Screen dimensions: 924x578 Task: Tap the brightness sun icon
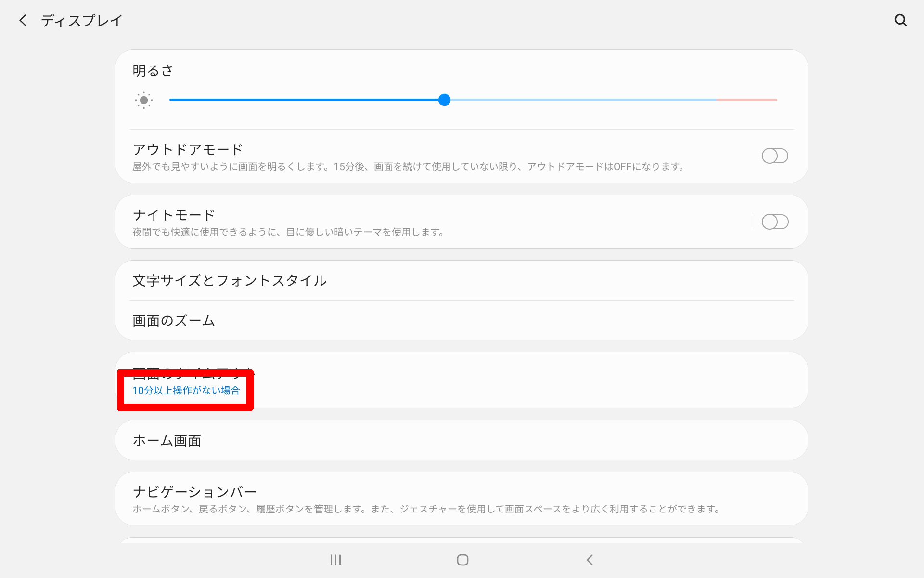(143, 100)
